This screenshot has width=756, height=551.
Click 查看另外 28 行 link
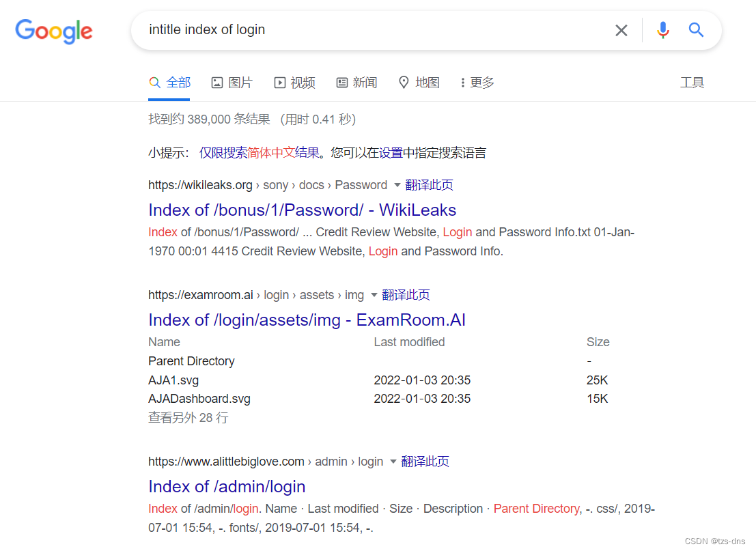(x=188, y=417)
